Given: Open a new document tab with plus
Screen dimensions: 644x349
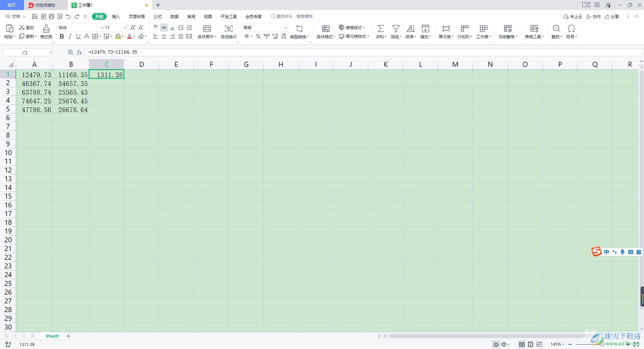Looking at the screenshot, I should pos(158,5).
